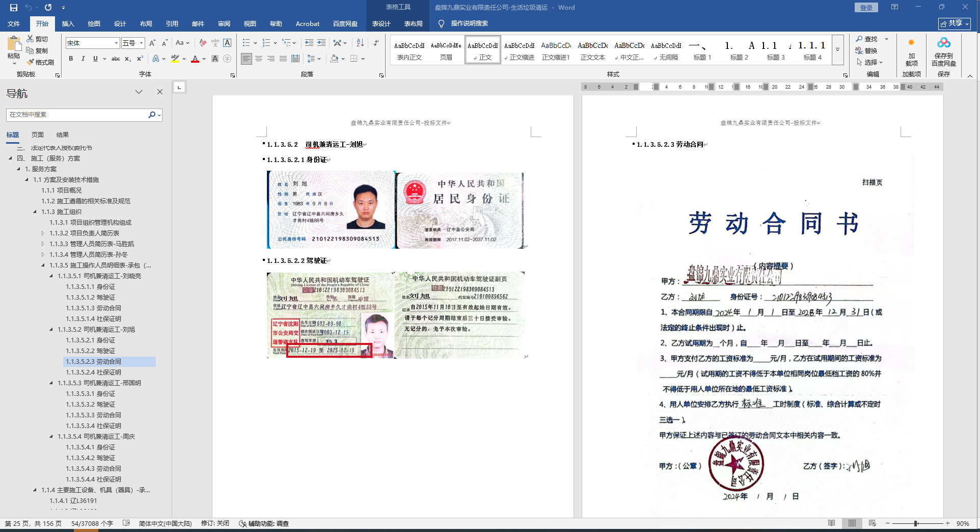Click the zoom slider in the status bar
980x532 pixels.
[x=917, y=523]
